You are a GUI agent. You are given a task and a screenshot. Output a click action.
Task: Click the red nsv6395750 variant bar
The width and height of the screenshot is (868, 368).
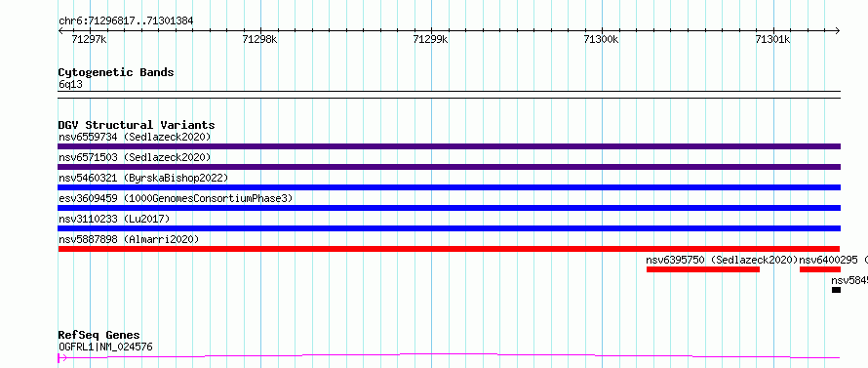703,269
